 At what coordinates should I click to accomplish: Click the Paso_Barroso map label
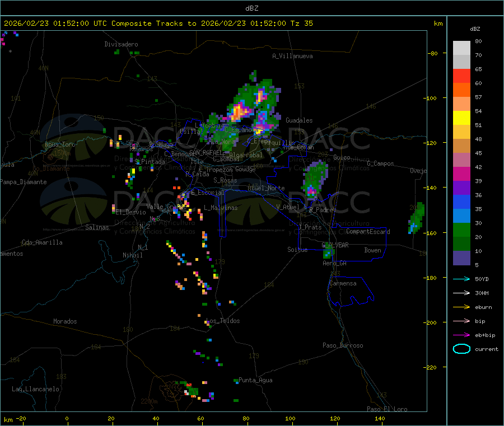(343, 345)
